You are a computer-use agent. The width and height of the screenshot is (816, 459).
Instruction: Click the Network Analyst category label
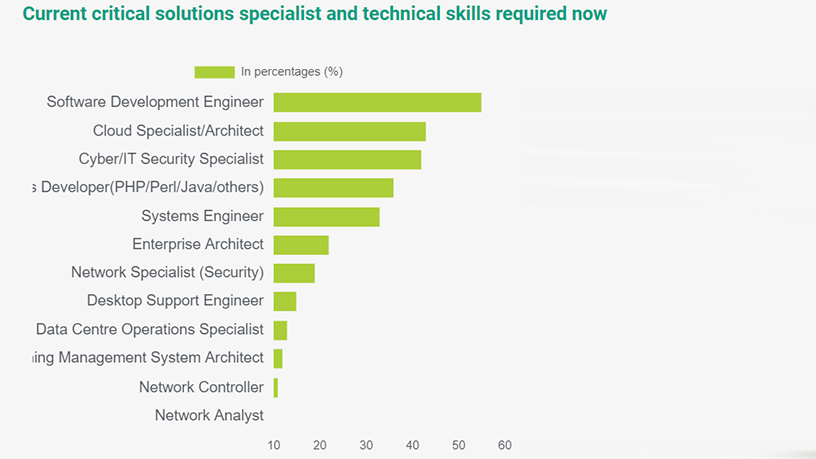coord(209,415)
